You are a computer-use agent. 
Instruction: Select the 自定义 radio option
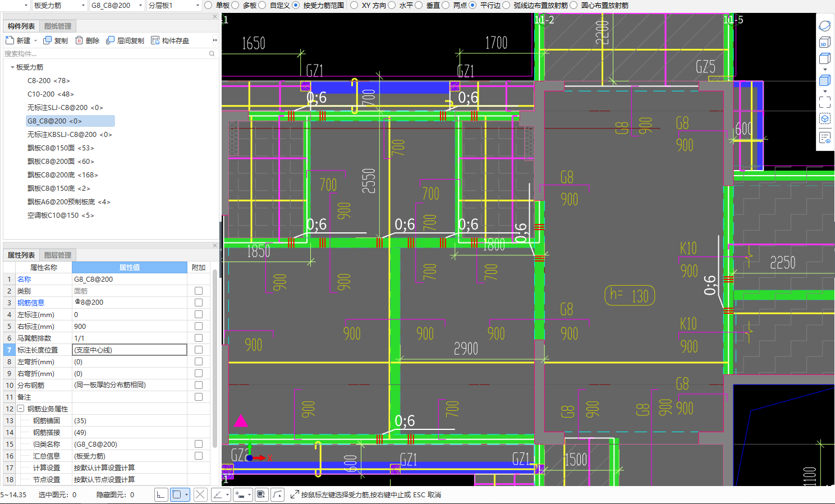coord(262,5)
